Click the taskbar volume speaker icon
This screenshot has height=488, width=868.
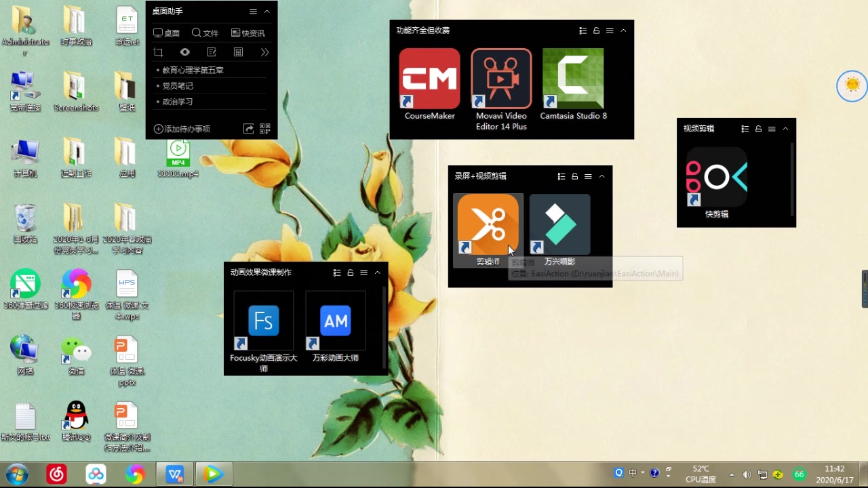[747, 474]
